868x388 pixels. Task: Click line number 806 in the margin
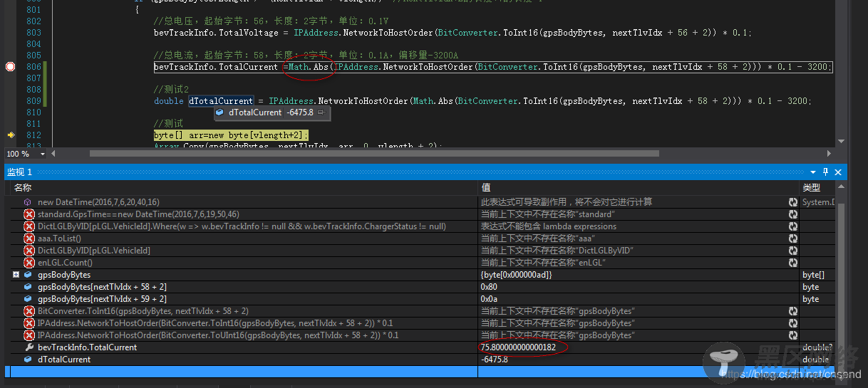coord(33,67)
